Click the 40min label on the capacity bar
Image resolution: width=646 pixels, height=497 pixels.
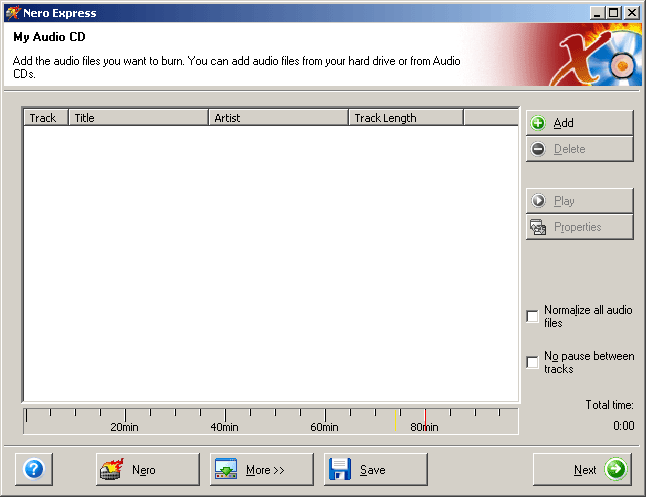tap(224, 427)
